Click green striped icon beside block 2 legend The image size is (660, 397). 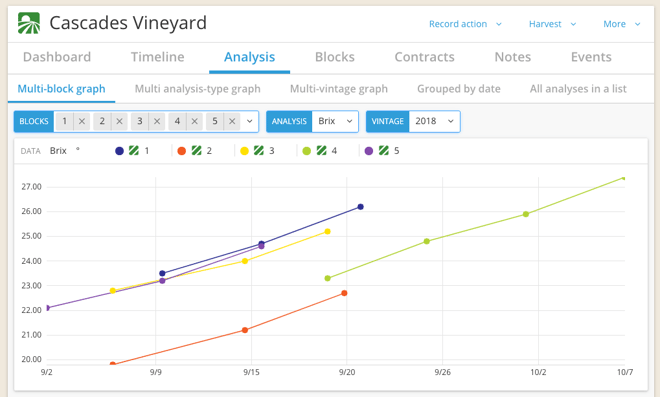[197, 151]
